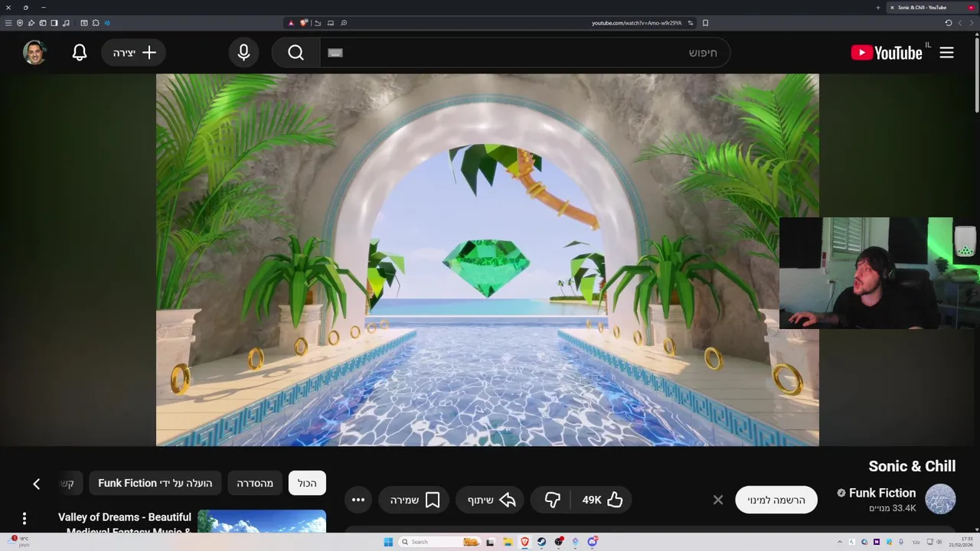Select the מהסדרה filter chip
980x551 pixels.
tap(255, 483)
